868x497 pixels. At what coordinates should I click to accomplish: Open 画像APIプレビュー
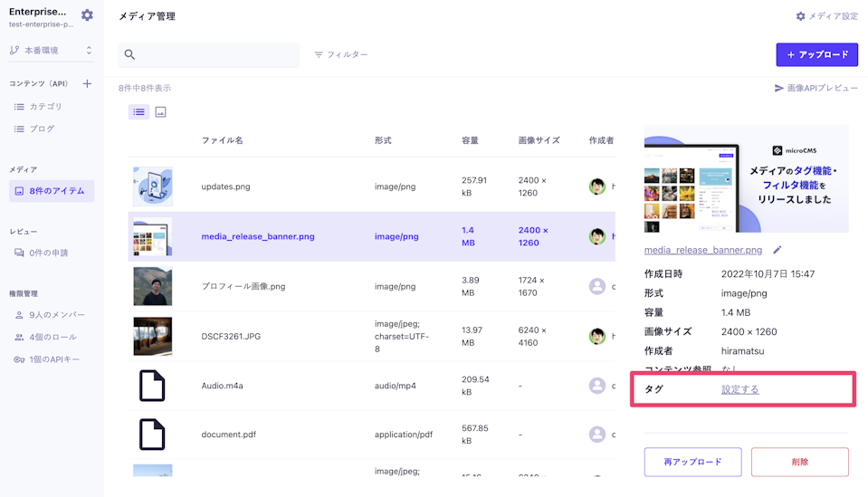tap(816, 89)
